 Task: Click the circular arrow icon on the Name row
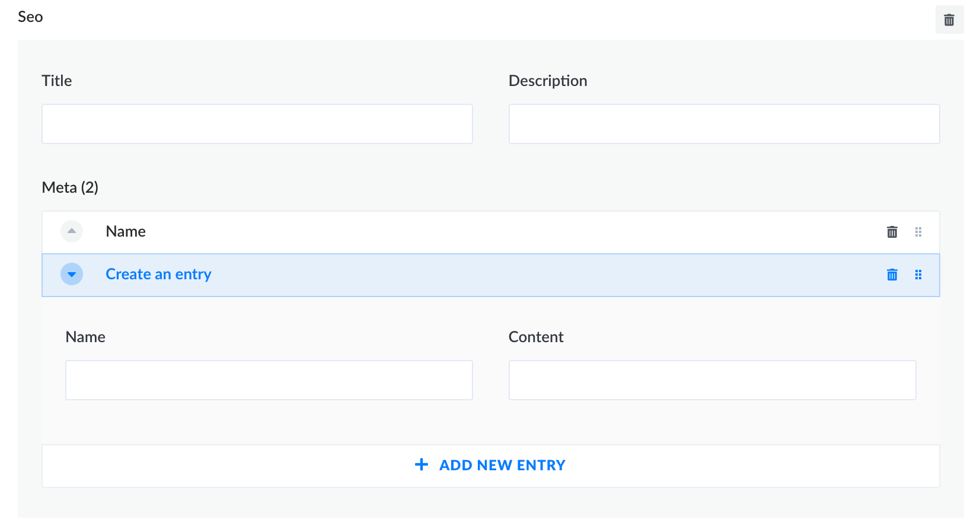coord(71,231)
